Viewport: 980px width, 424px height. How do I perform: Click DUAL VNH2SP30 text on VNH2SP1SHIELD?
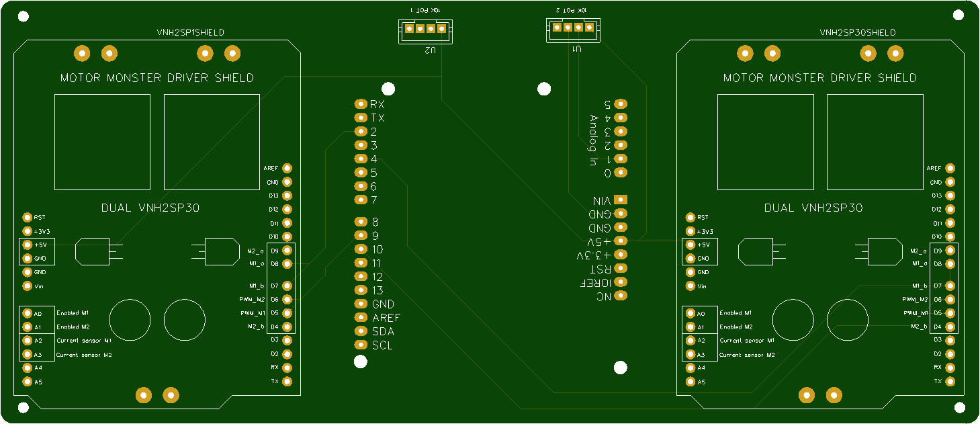point(150,208)
